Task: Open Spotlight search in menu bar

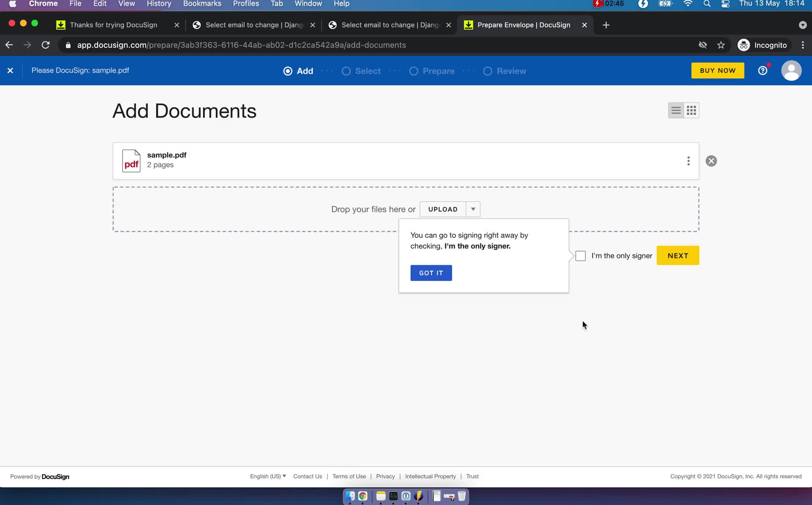Action: (707, 4)
